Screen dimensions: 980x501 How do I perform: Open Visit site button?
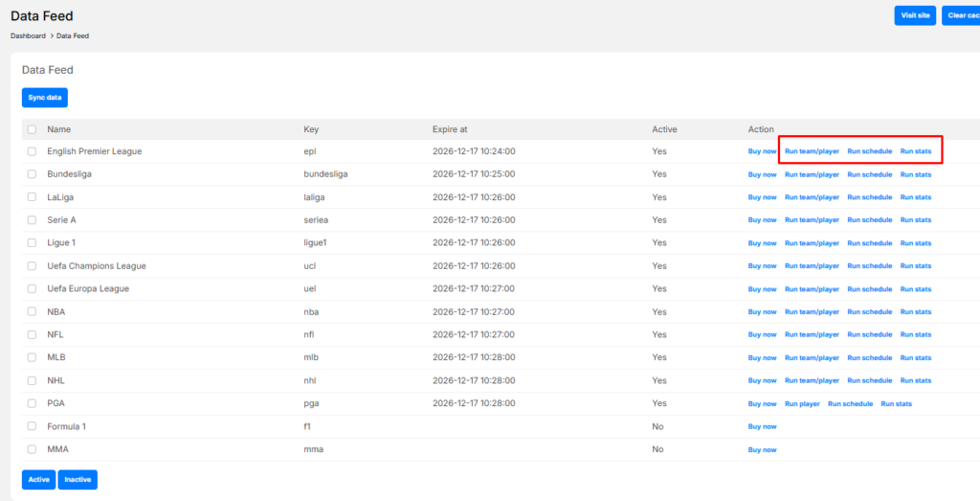click(x=915, y=15)
